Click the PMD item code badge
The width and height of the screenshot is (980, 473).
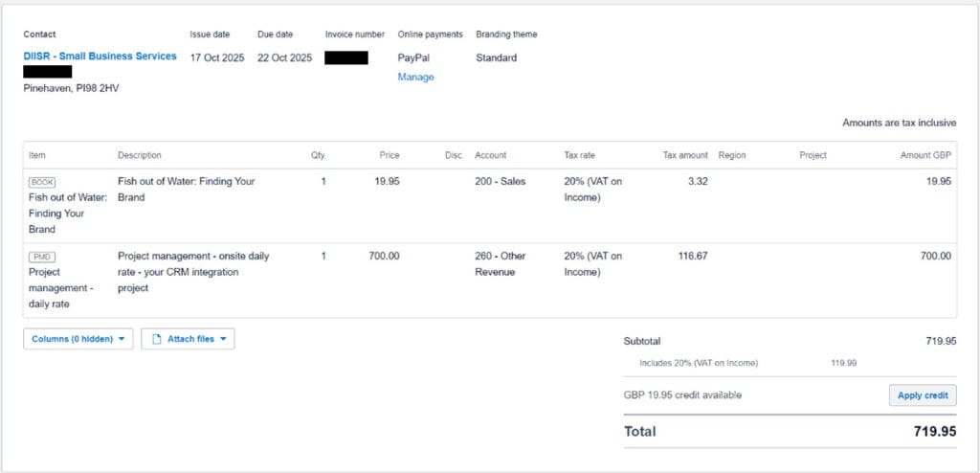[x=41, y=257]
